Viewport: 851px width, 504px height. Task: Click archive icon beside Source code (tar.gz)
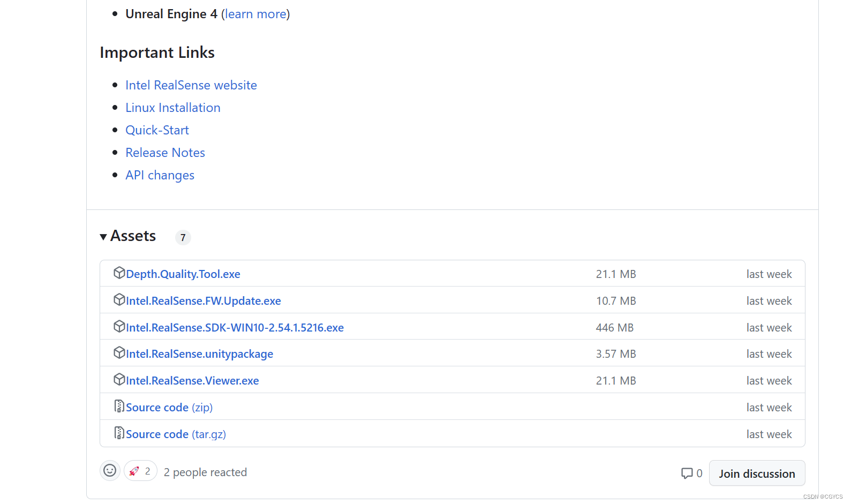tap(119, 433)
